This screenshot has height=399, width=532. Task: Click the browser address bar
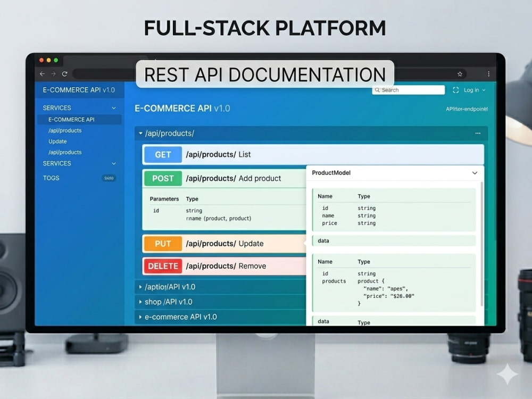[269, 74]
